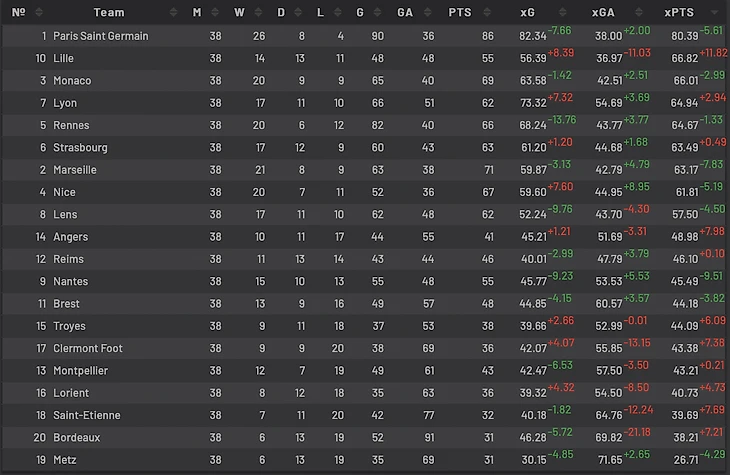730x475 pixels.
Task: Go to the Clermont Foot team link
Action: click(88, 348)
